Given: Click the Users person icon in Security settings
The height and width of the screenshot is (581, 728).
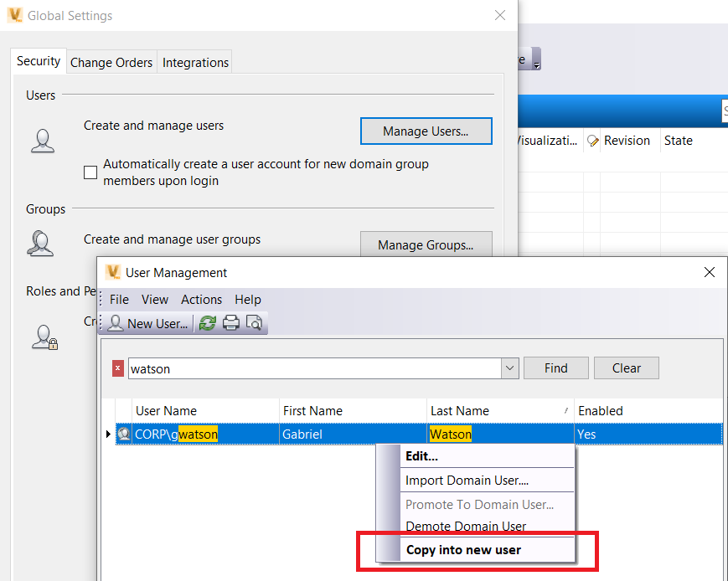Looking at the screenshot, I should (x=42, y=141).
